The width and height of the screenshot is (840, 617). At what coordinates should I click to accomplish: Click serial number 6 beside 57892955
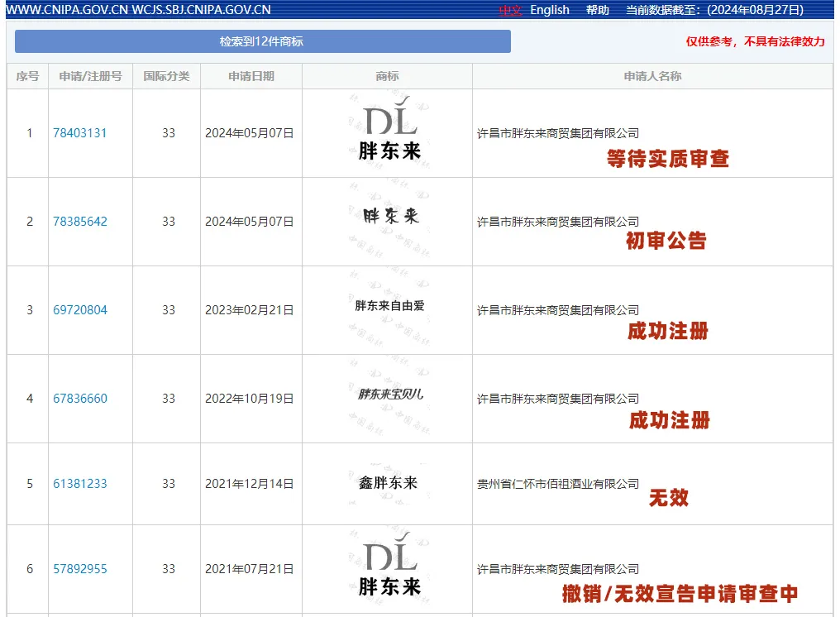click(x=30, y=569)
